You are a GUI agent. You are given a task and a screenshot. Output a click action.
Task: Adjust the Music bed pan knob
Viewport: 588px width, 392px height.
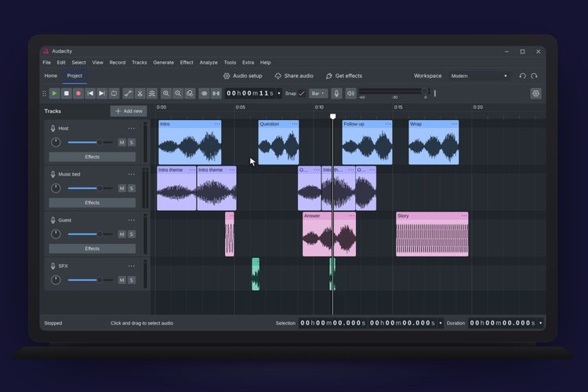pos(56,188)
